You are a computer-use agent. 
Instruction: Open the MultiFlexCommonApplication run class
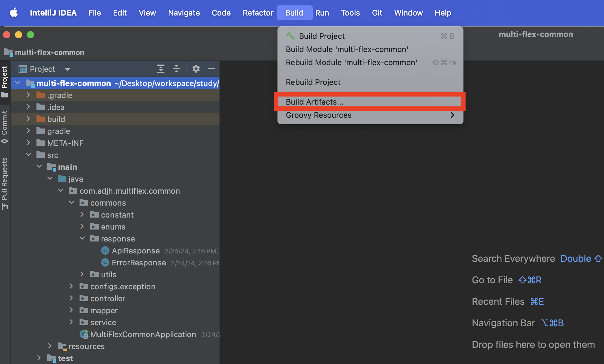click(x=143, y=334)
